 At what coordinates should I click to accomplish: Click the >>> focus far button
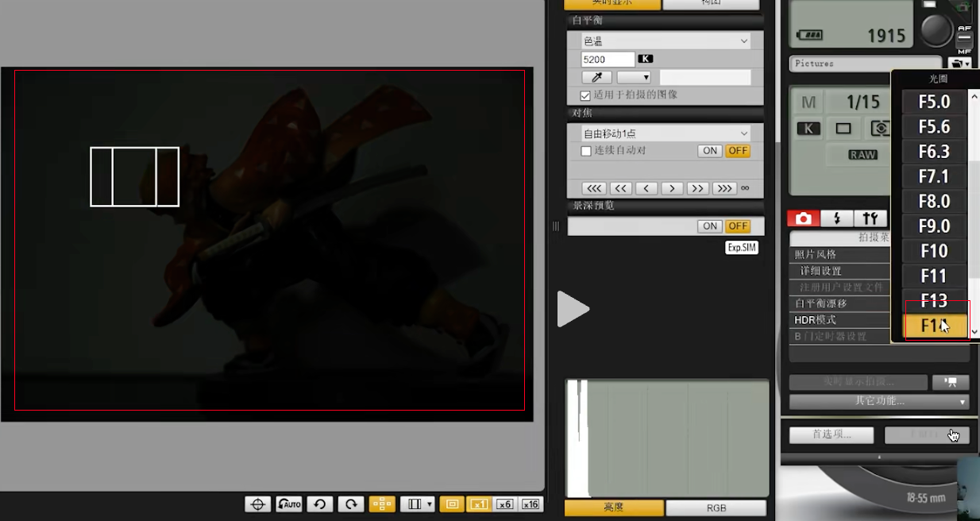click(x=723, y=188)
